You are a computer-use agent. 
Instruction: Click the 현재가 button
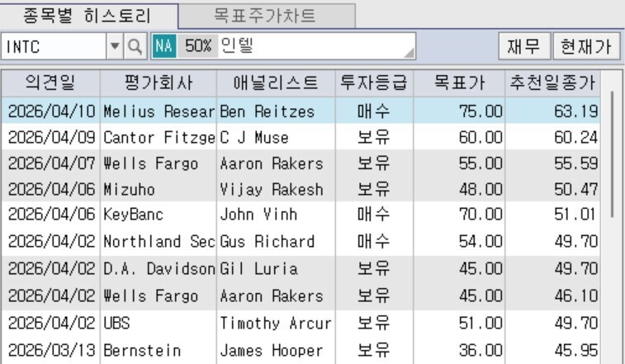click(x=586, y=46)
